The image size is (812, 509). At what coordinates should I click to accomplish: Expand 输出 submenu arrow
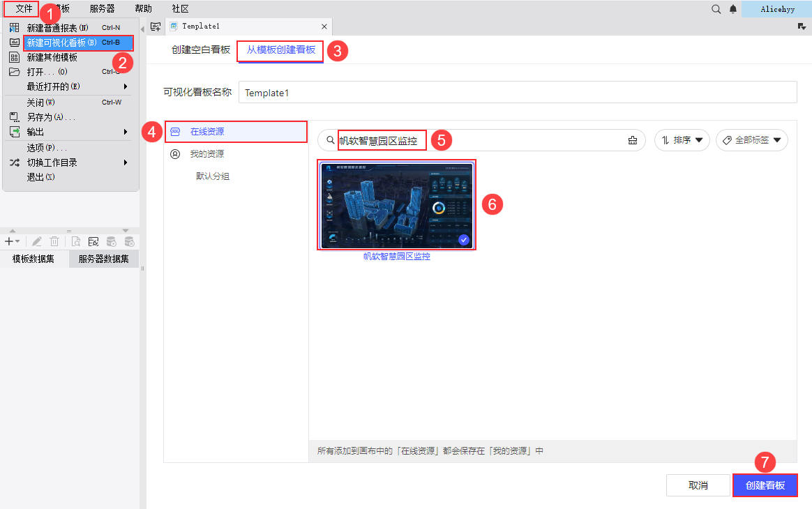[126, 132]
